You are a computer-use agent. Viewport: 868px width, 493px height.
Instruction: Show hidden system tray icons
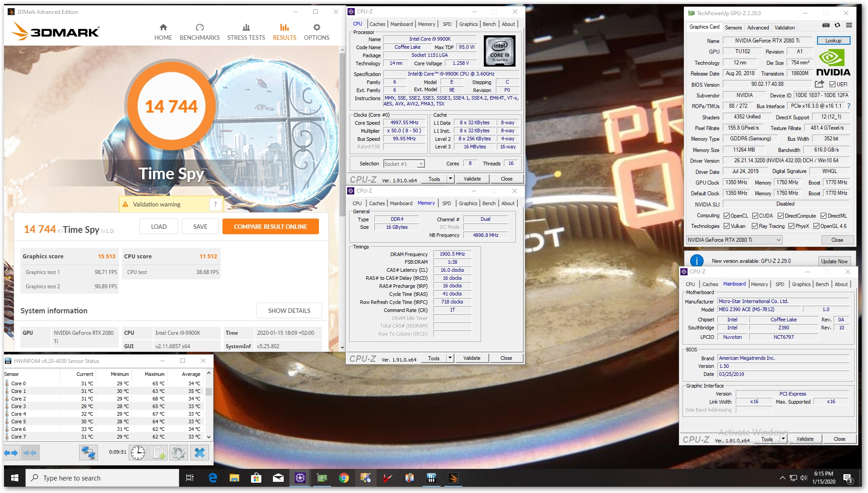pyautogui.click(x=782, y=478)
